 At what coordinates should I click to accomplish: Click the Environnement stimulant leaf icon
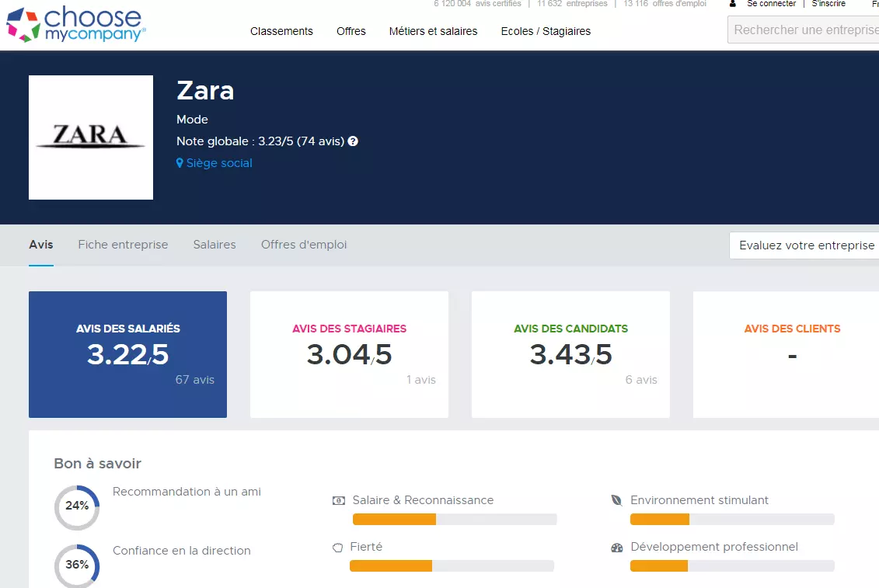tap(617, 501)
